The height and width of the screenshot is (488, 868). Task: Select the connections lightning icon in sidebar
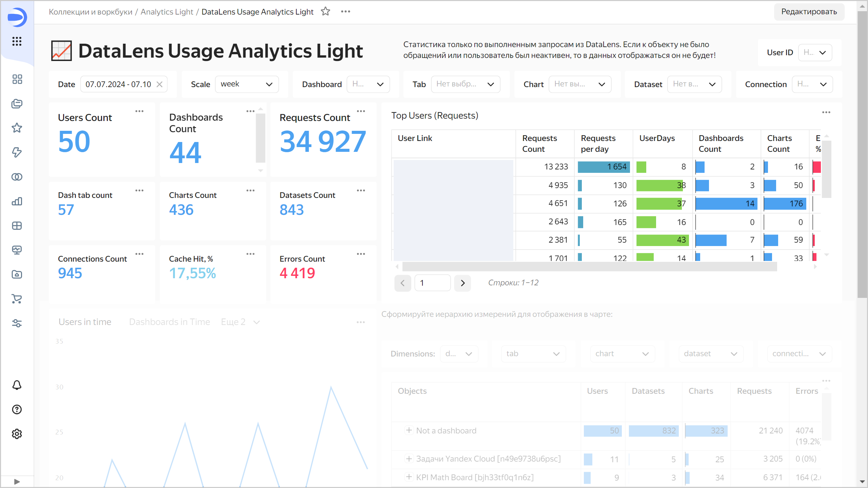pos(17,152)
